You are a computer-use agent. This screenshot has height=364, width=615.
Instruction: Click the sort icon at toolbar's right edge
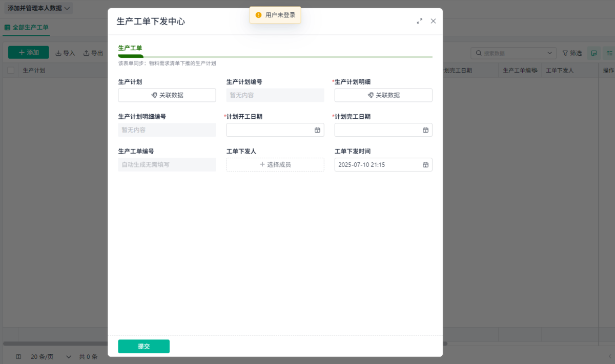[609, 53]
